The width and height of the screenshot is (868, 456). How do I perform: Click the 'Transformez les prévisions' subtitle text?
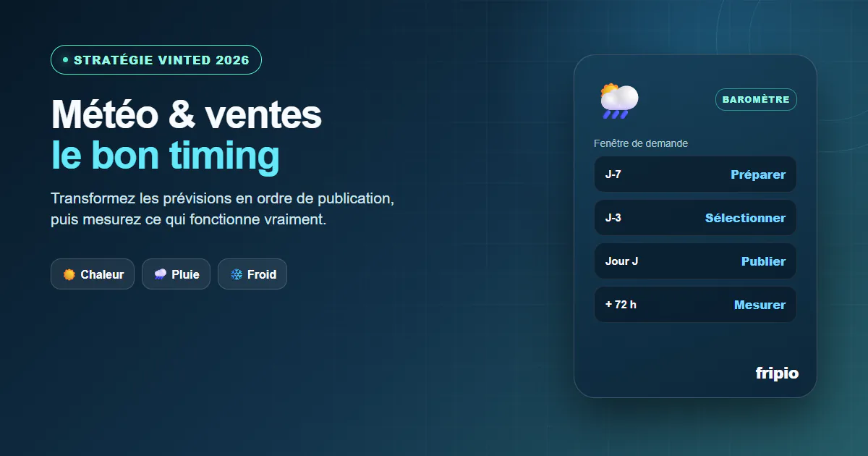pos(222,208)
